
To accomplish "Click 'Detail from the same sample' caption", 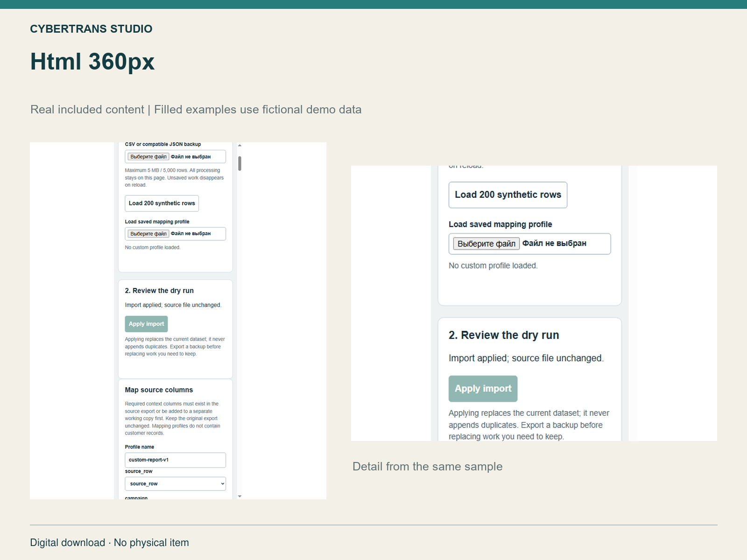I will coord(427,467).
